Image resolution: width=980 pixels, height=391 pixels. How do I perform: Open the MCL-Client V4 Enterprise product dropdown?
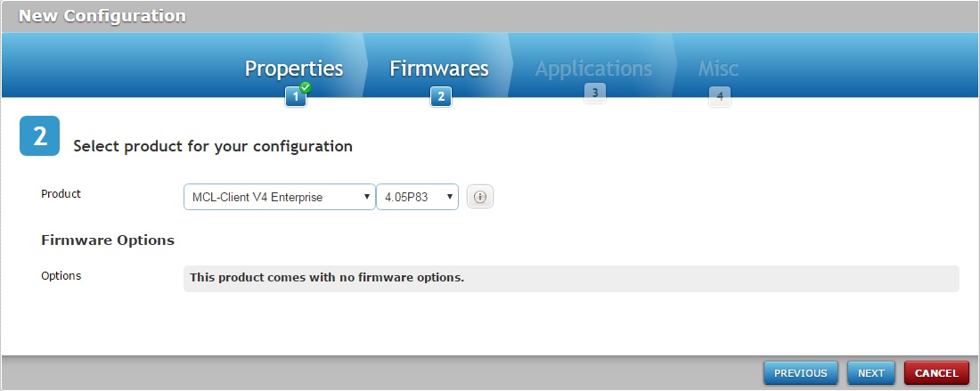click(x=280, y=197)
